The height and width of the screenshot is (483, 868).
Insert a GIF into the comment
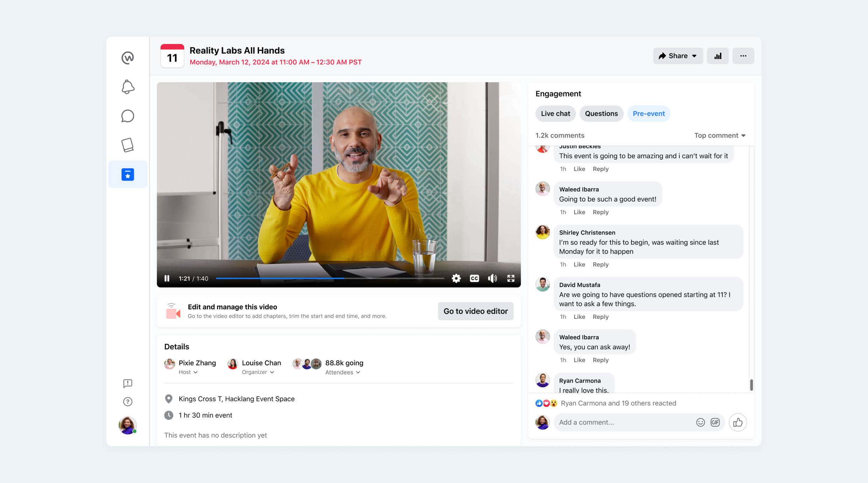[715, 422]
